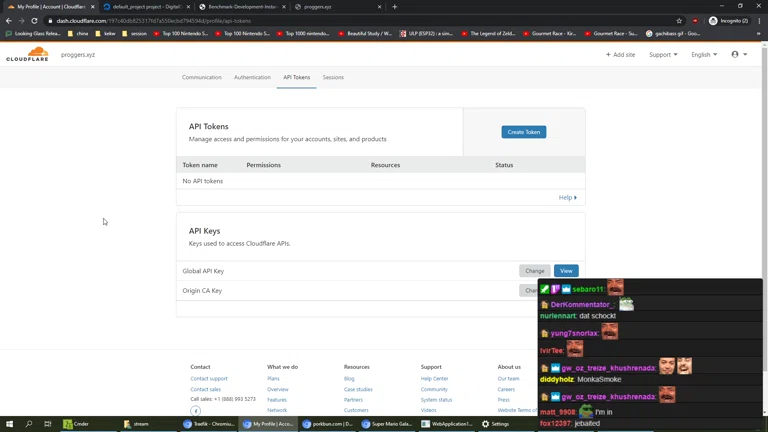Viewport: 768px width, 432px height.
Task: Open the System status footer link
Action: [x=436, y=400]
